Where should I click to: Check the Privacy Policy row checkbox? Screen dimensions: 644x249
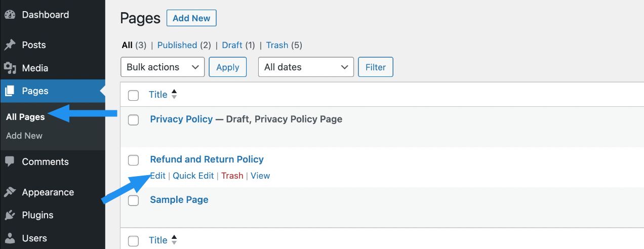(133, 120)
